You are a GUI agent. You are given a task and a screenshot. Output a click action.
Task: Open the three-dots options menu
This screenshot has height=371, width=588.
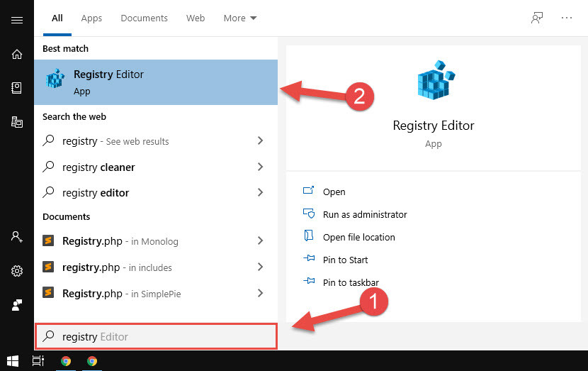[567, 18]
